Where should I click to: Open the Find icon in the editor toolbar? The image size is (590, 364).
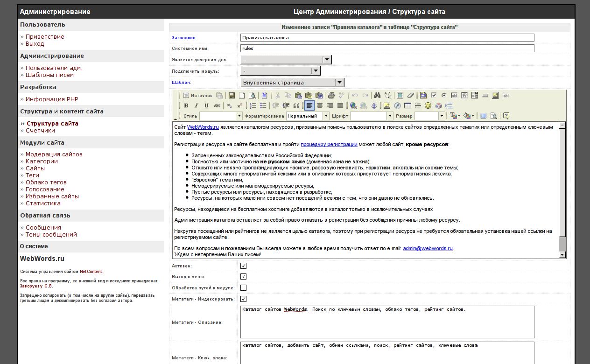(378, 95)
